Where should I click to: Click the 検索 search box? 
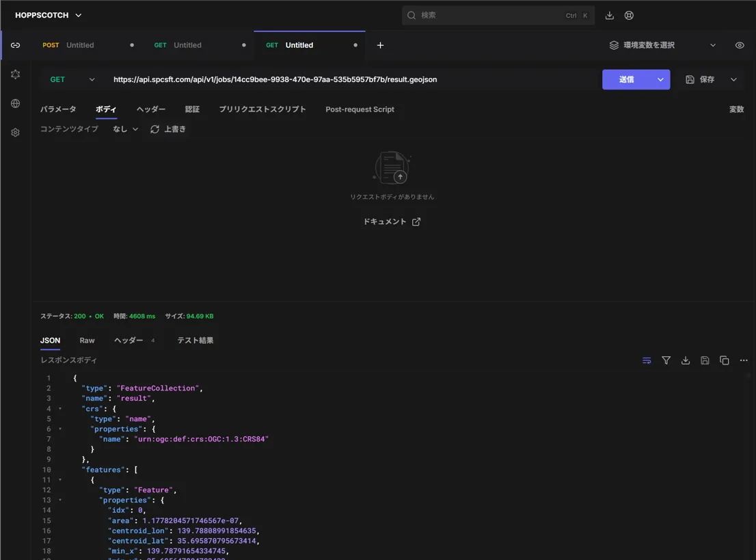498,16
